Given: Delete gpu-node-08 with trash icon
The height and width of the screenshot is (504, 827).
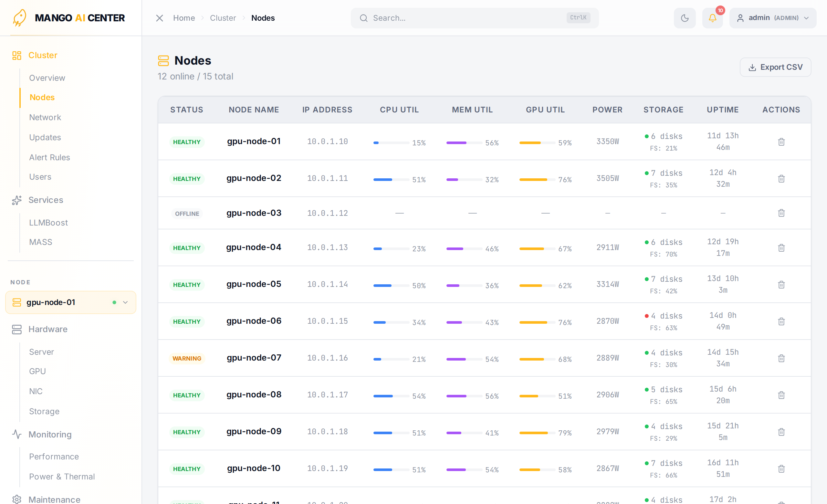Looking at the screenshot, I should (x=781, y=395).
